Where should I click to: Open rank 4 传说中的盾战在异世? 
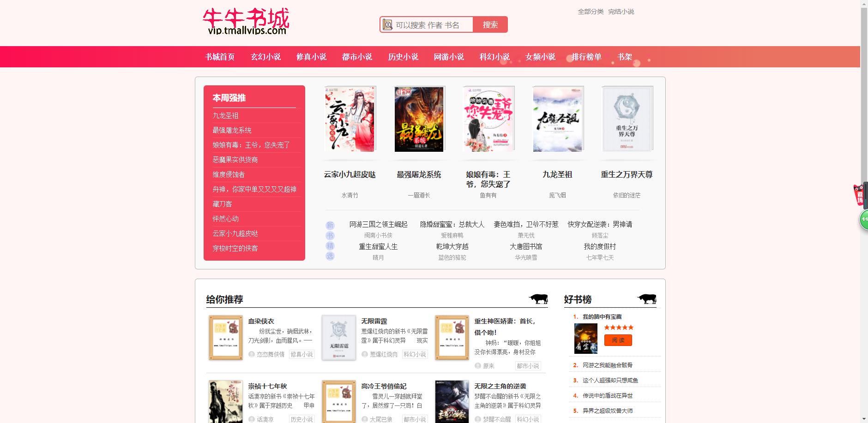tap(608, 395)
